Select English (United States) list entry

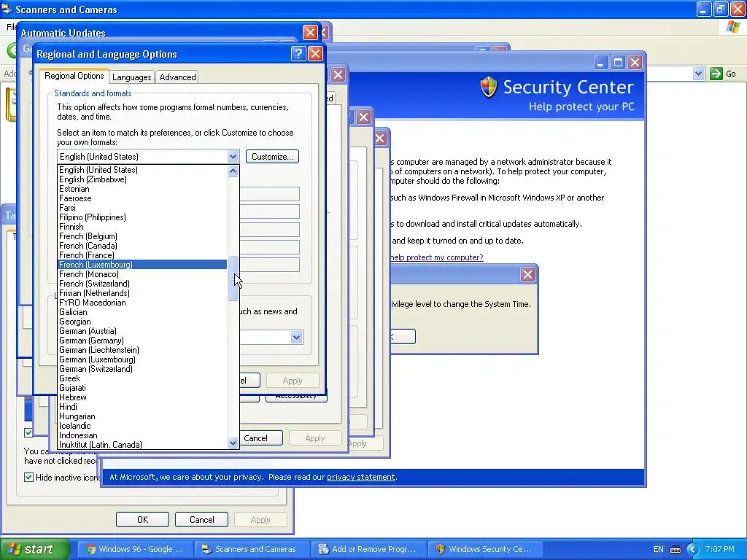(x=142, y=169)
